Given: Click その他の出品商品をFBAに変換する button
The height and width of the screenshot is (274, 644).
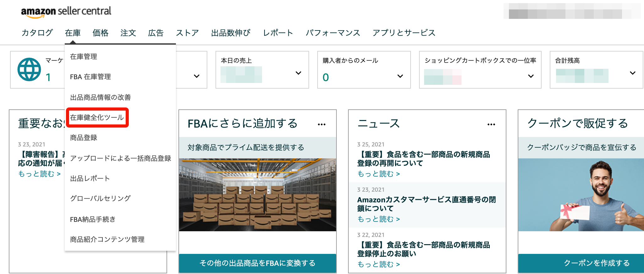Looking at the screenshot, I should (x=258, y=263).
